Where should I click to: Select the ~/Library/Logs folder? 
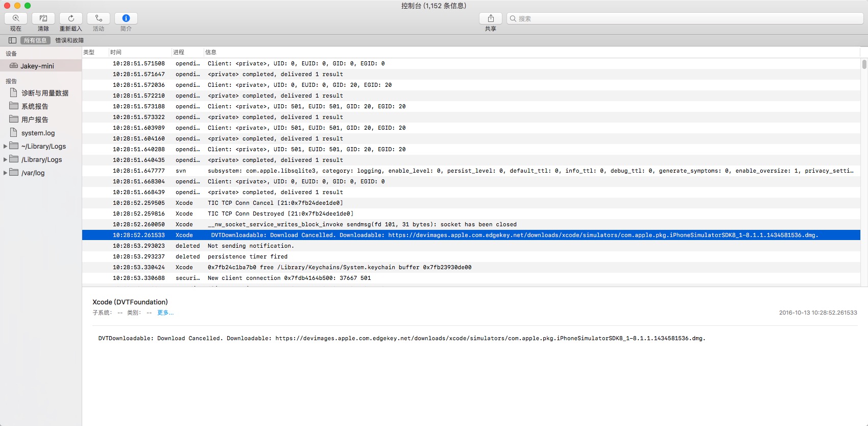(43, 146)
